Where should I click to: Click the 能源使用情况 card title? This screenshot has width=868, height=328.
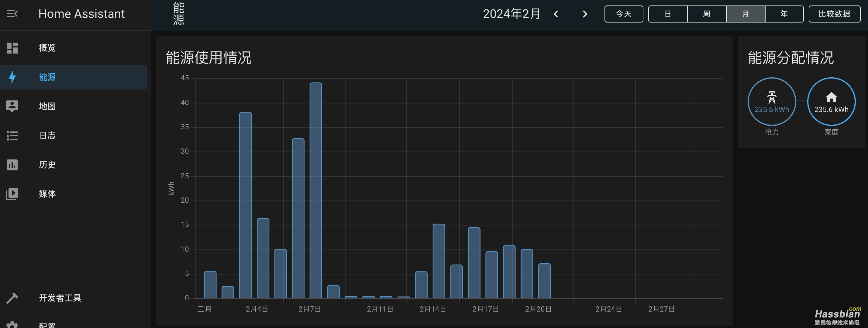pyautogui.click(x=208, y=58)
